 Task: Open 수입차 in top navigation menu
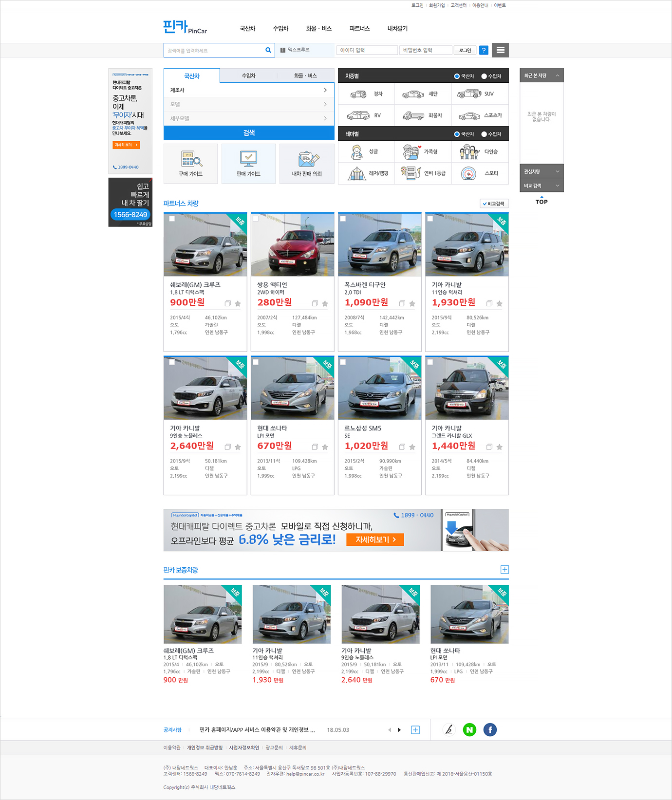click(280, 29)
